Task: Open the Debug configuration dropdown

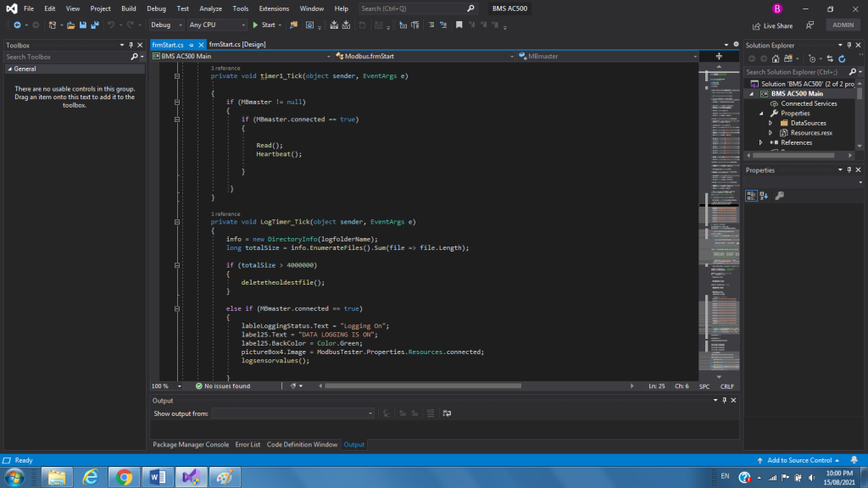Action: 165,25
